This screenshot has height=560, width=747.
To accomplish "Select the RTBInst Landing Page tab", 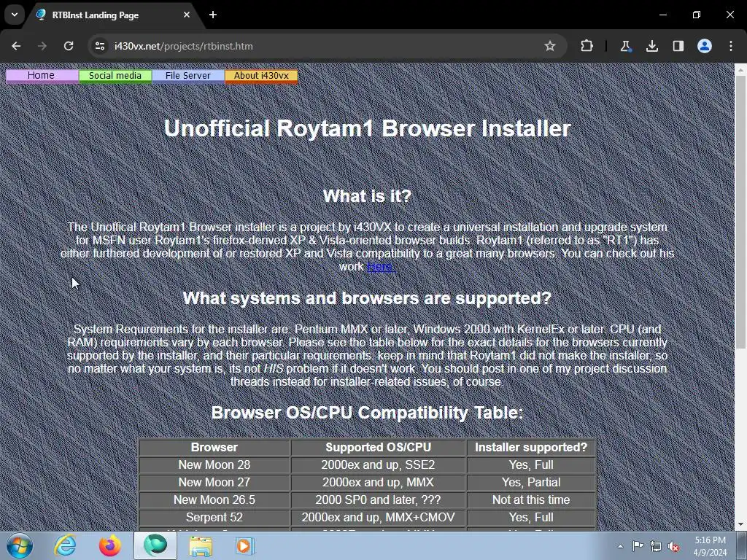I will pyautogui.click(x=113, y=15).
